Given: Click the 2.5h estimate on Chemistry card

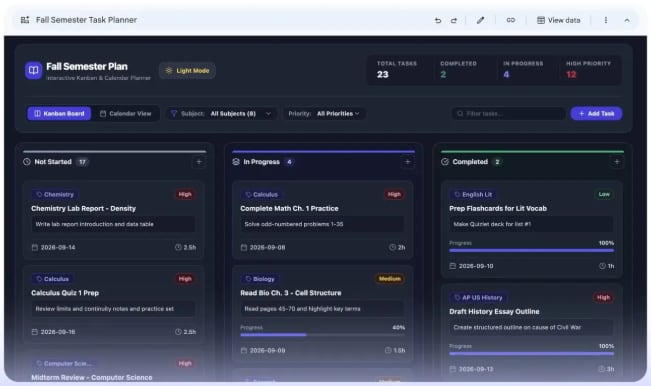Looking at the screenshot, I should (185, 247).
